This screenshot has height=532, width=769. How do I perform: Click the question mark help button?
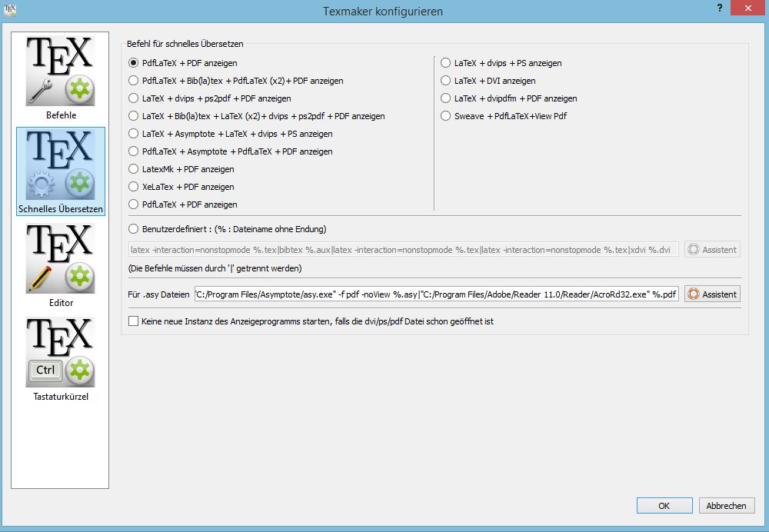pyautogui.click(x=720, y=8)
